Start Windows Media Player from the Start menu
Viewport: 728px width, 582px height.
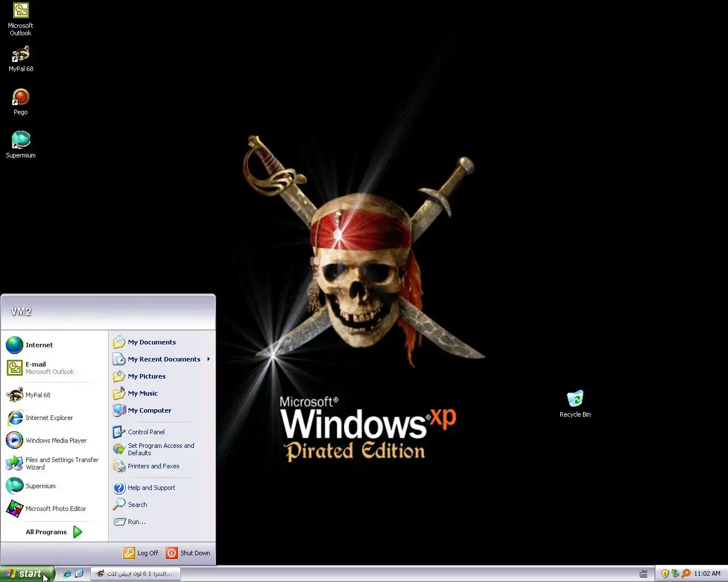(54, 440)
